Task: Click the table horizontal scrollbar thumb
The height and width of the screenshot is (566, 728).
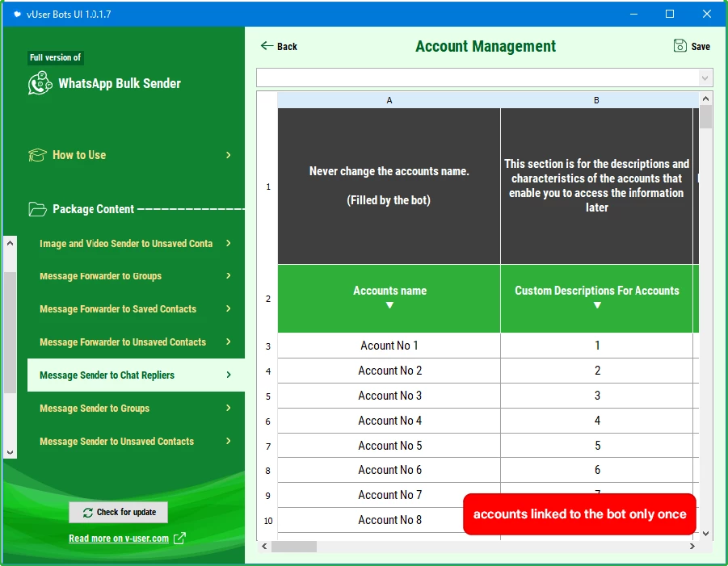Action: coord(294,546)
